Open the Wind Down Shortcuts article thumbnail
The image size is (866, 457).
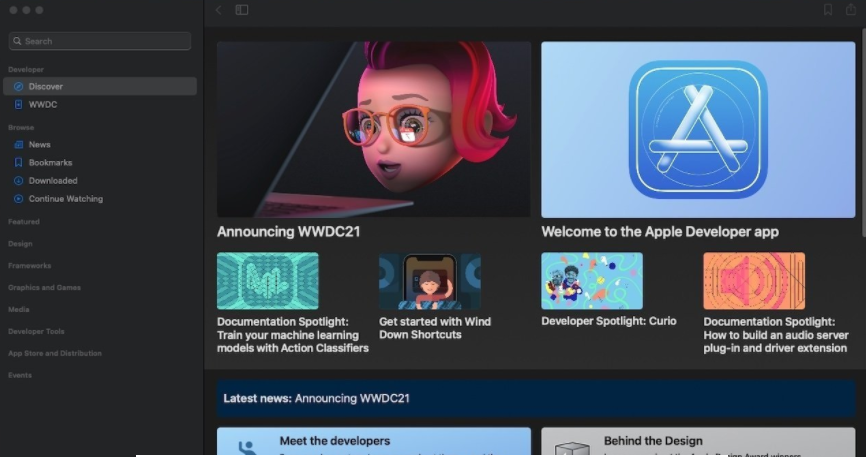tap(430, 281)
